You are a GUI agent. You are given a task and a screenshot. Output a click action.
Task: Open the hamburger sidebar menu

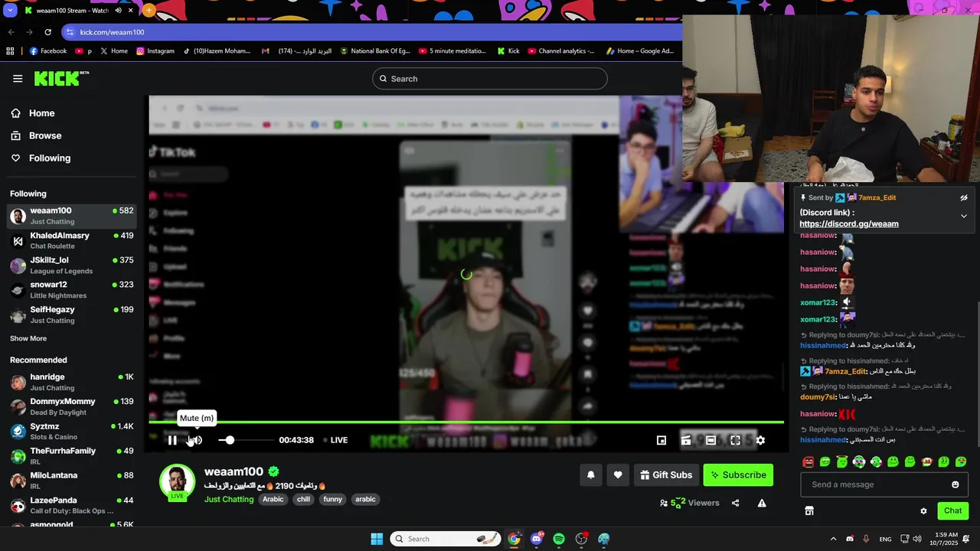pos(18,78)
